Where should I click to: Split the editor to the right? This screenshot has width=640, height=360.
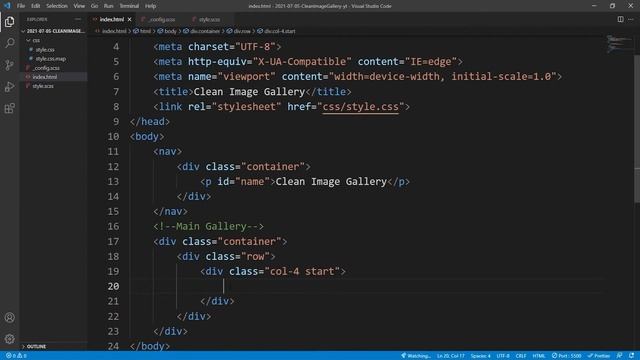pyautogui.click(x=620, y=19)
